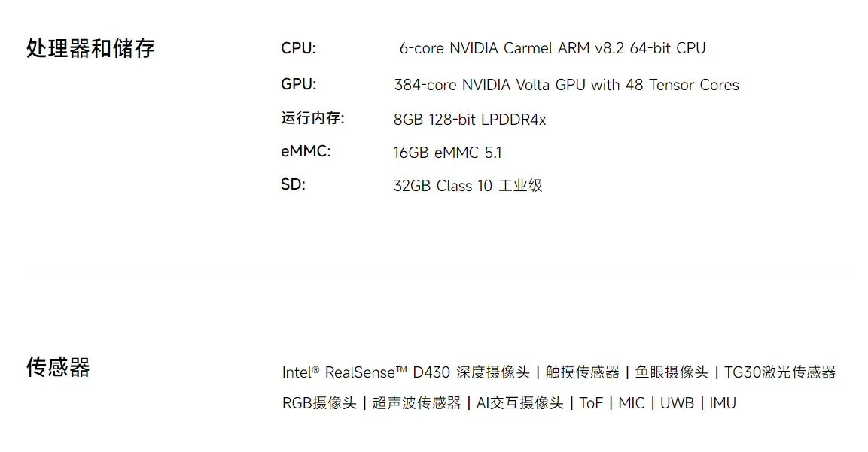Select the SD: label
Image resolution: width=868 pixels, height=452 pixels.
(293, 184)
